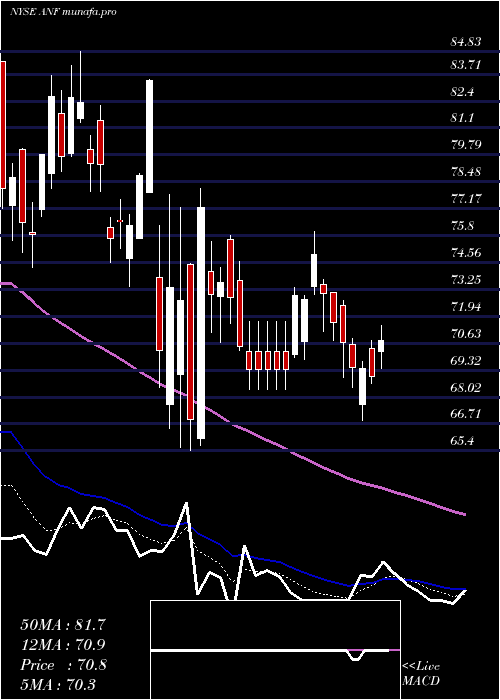Select the 75.8 price axis label
This screenshot has height=700, width=500.
pos(462,226)
